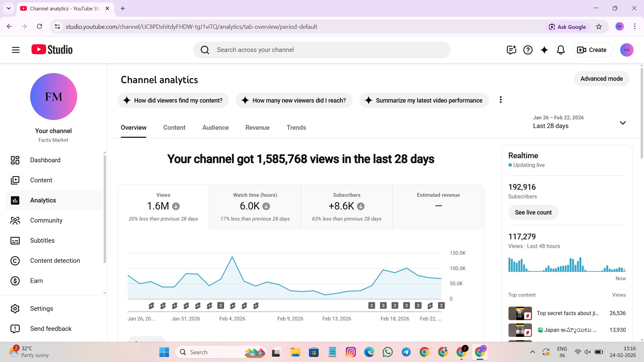
Task: Switch to the Revenue tab
Action: (257, 128)
